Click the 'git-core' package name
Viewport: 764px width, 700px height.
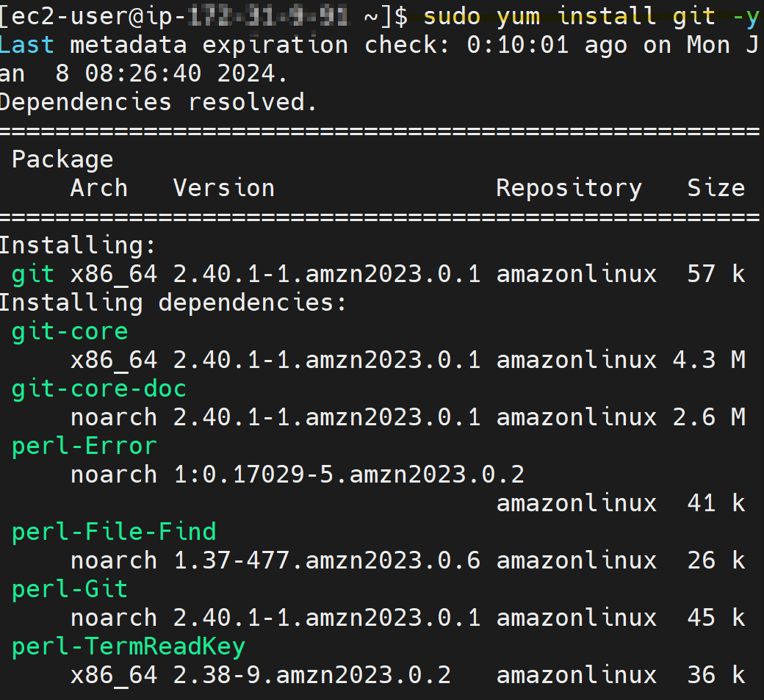coord(70,332)
